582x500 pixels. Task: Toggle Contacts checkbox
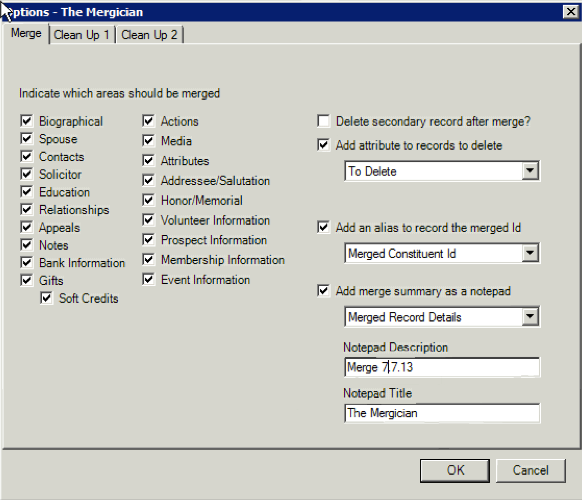(x=27, y=156)
